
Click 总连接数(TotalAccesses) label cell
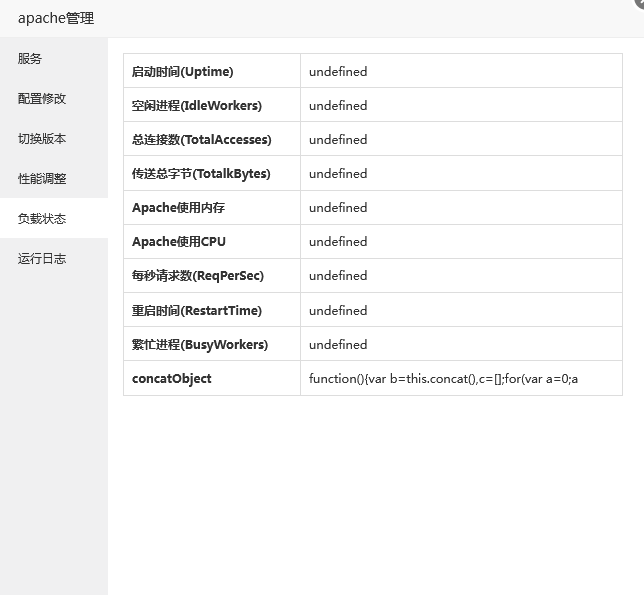pyautogui.click(x=212, y=139)
